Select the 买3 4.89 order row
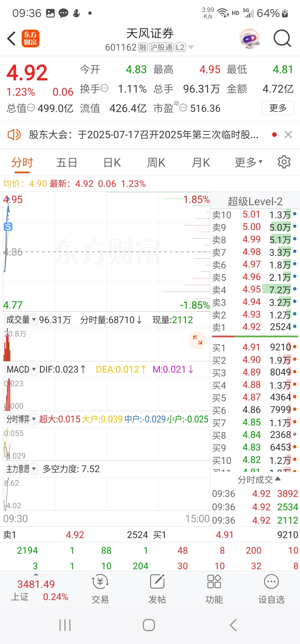Screen dimensions: 300x644 [x=254, y=373]
